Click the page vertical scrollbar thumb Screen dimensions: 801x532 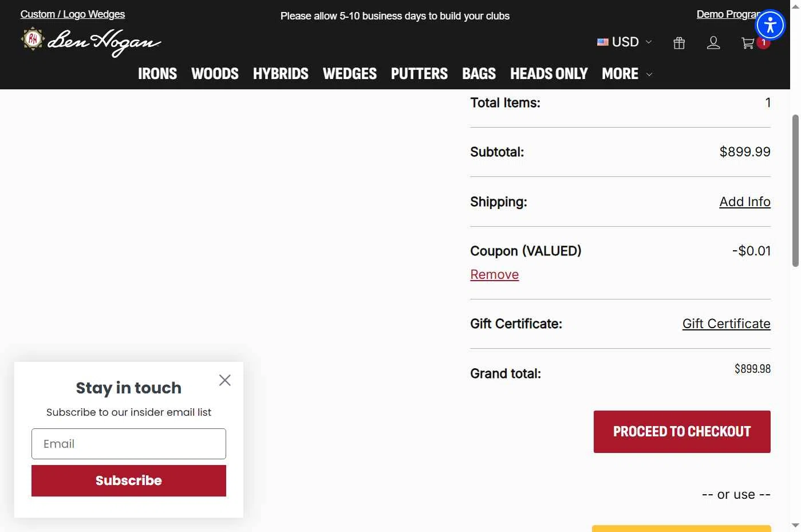(x=795, y=191)
